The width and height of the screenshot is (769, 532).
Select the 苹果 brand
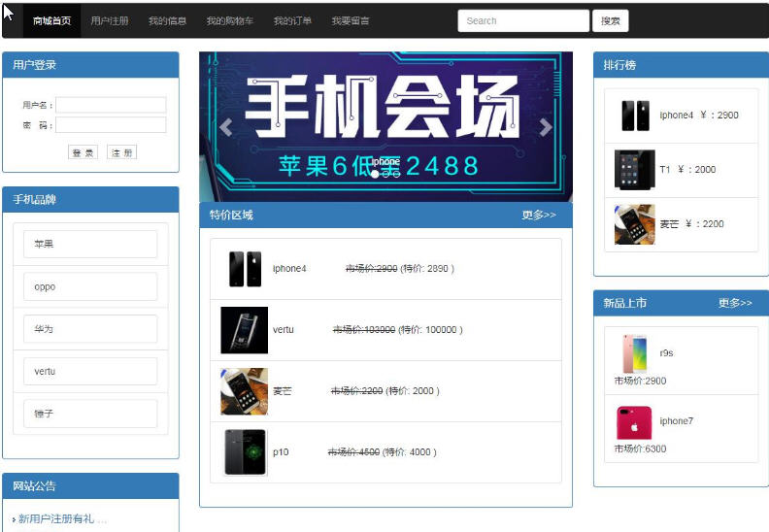pos(90,244)
